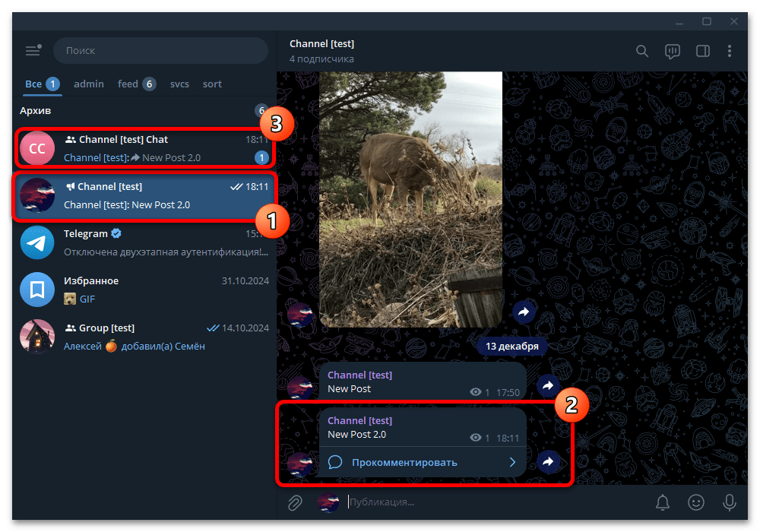
Task: Open Channel [test] Chat conversation
Action: tap(144, 148)
